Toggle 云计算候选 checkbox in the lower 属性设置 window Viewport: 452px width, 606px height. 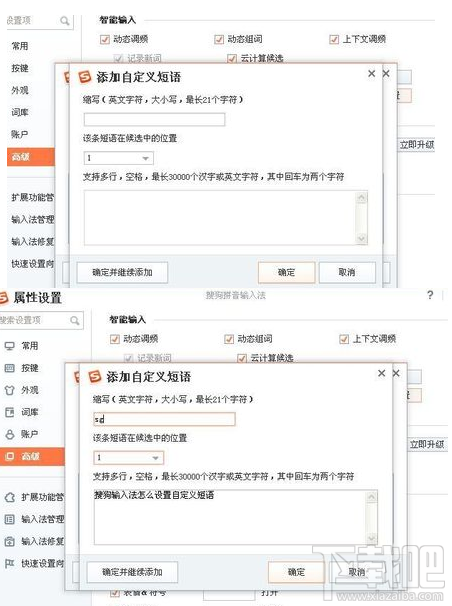pos(242,358)
